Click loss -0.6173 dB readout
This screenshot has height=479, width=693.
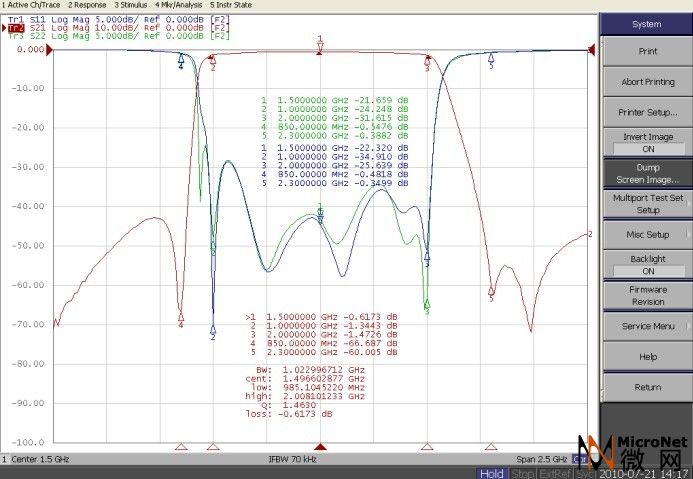[289, 414]
